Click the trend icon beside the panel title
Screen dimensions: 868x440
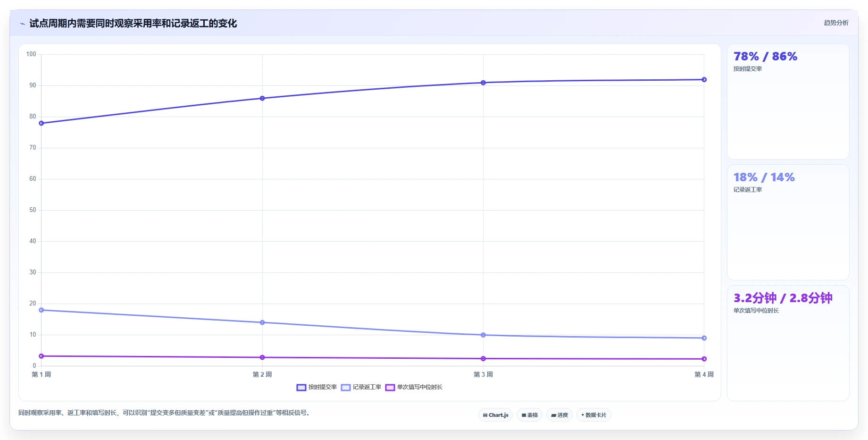click(x=22, y=24)
